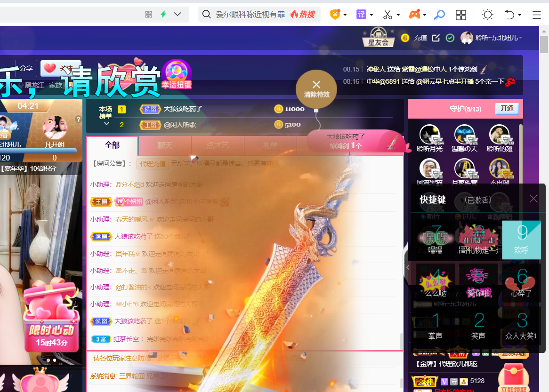
Task: Focus the search box with 爱尔眼科称近视有罪
Action: click(x=250, y=14)
